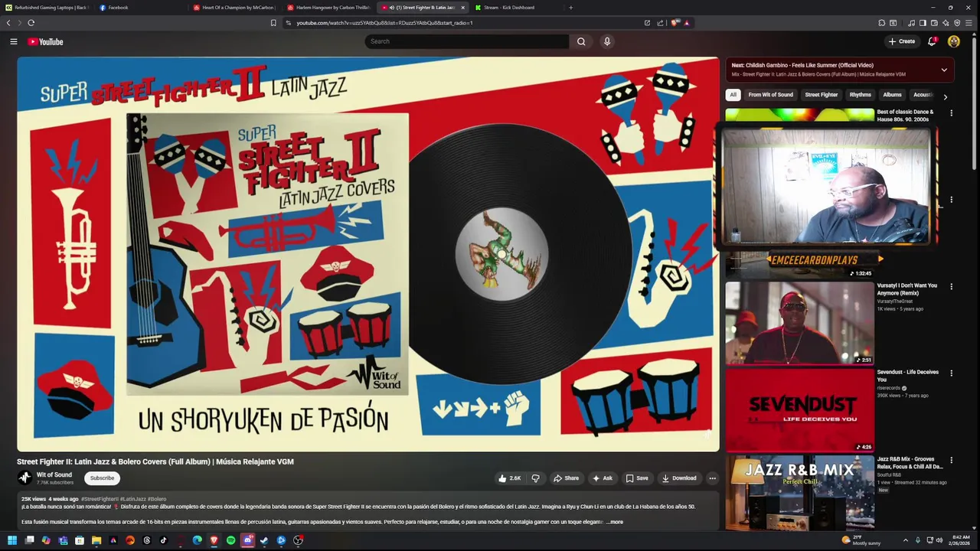Open the Wit of Sound channel name
Screen dimensions: 980x551
54,474
